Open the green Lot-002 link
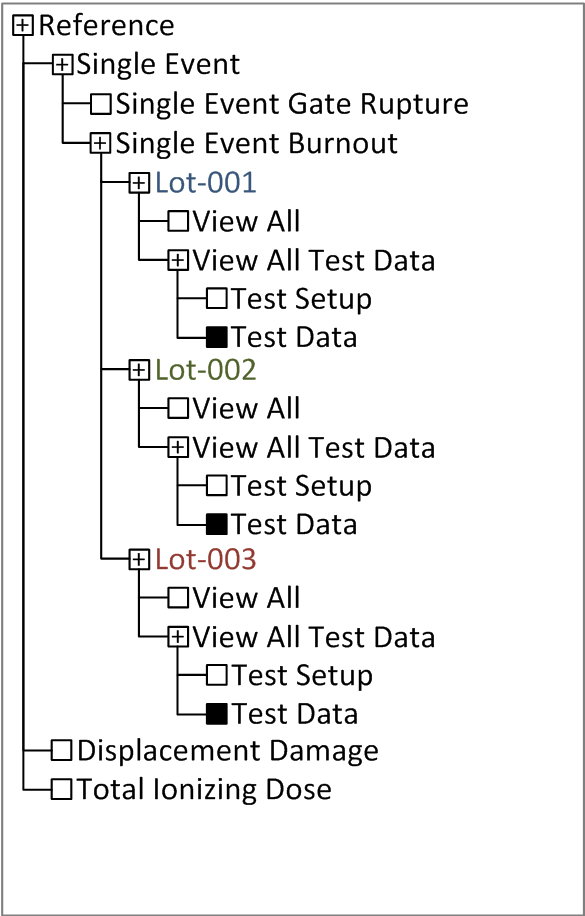The width and height of the screenshot is (585, 916). click(206, 370)
